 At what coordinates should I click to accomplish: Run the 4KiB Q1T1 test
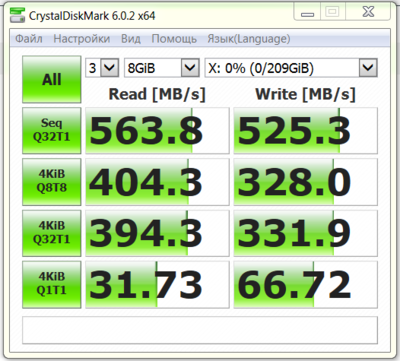[52, 284]
